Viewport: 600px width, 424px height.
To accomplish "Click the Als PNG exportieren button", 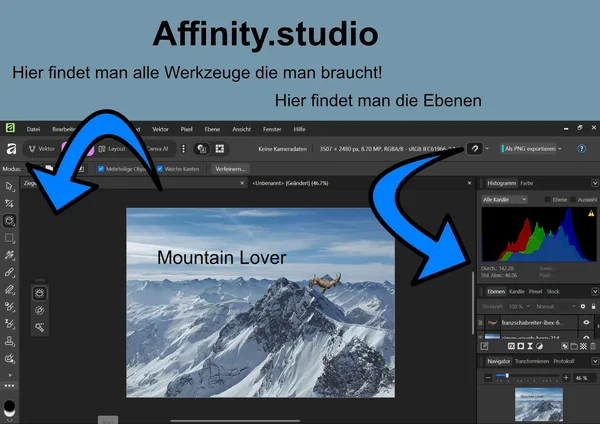I will (x=528, y=148).
